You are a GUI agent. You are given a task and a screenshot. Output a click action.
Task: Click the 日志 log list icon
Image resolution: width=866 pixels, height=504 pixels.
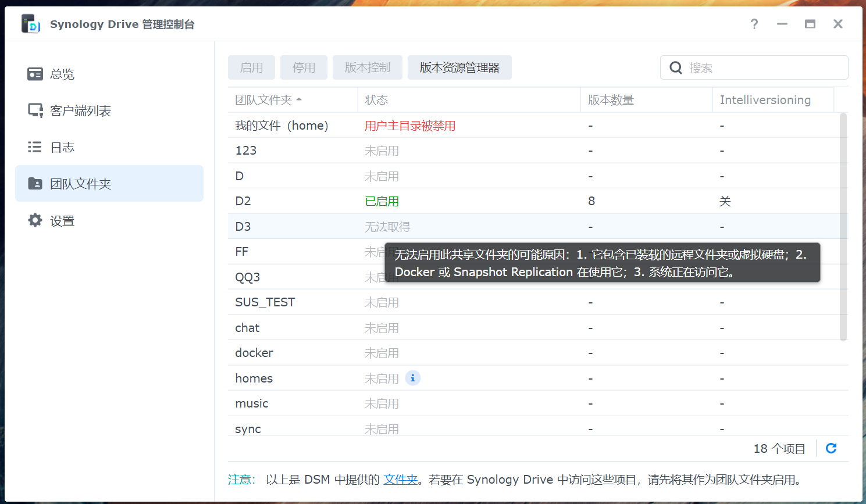(x=35, y=147)
